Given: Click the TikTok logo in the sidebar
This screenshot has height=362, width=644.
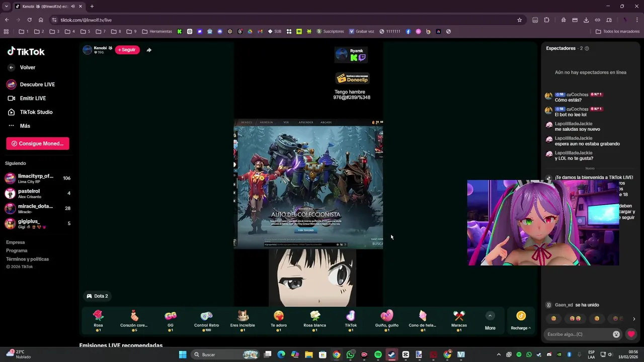Looking at the screenshot, I should click(26, 51).
